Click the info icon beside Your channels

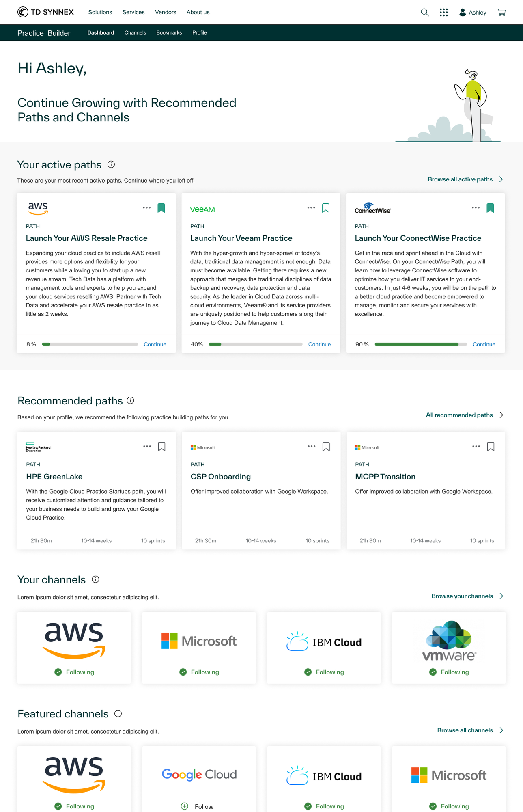[96, 579]
